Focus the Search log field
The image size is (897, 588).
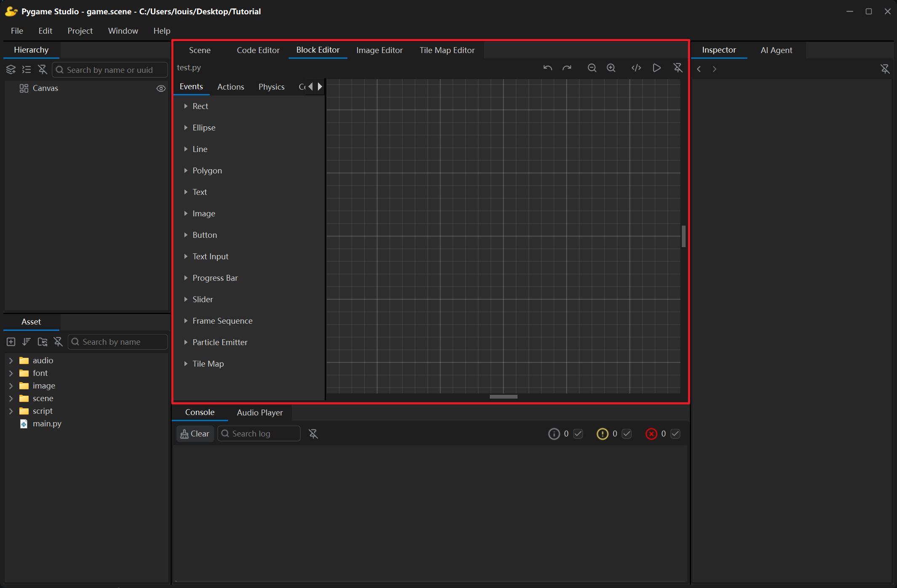(259, 434)
